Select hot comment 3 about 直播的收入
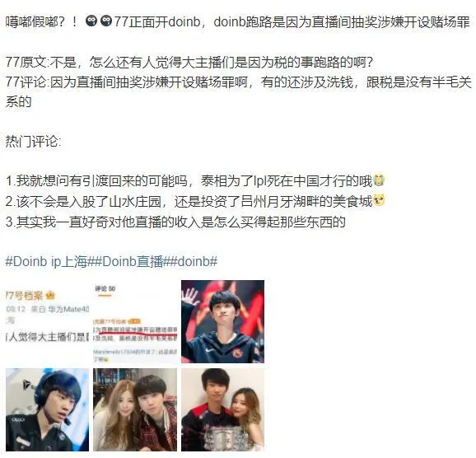This screenshot has height=458, width=476. (175, 222)
